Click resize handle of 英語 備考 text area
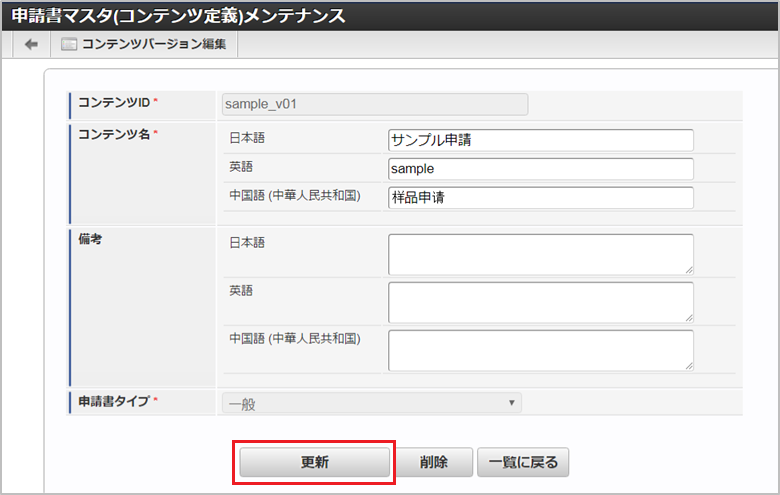Image resolution: width=780 pixels, height=495 pixels. (x=689, y=317)
